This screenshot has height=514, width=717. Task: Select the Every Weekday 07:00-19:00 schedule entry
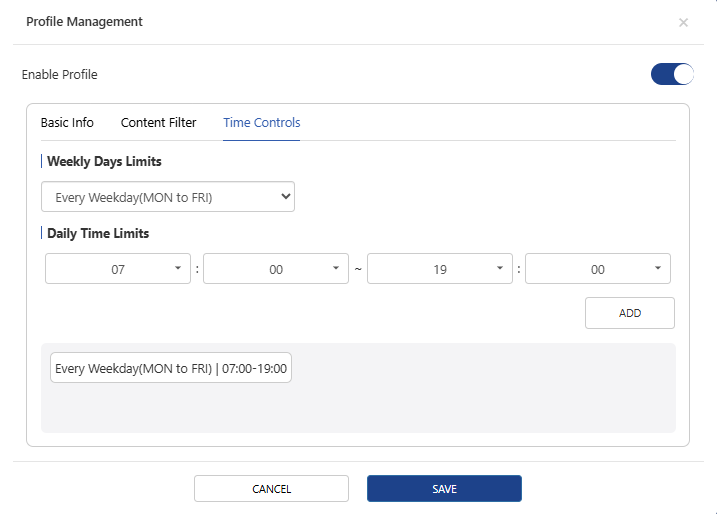[x=171, y=369]
